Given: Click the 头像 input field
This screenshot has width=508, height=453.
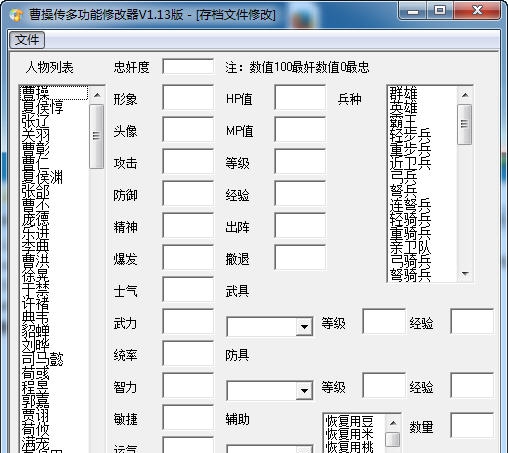Looking at the screenshot, I should click(x=188, y=129).
